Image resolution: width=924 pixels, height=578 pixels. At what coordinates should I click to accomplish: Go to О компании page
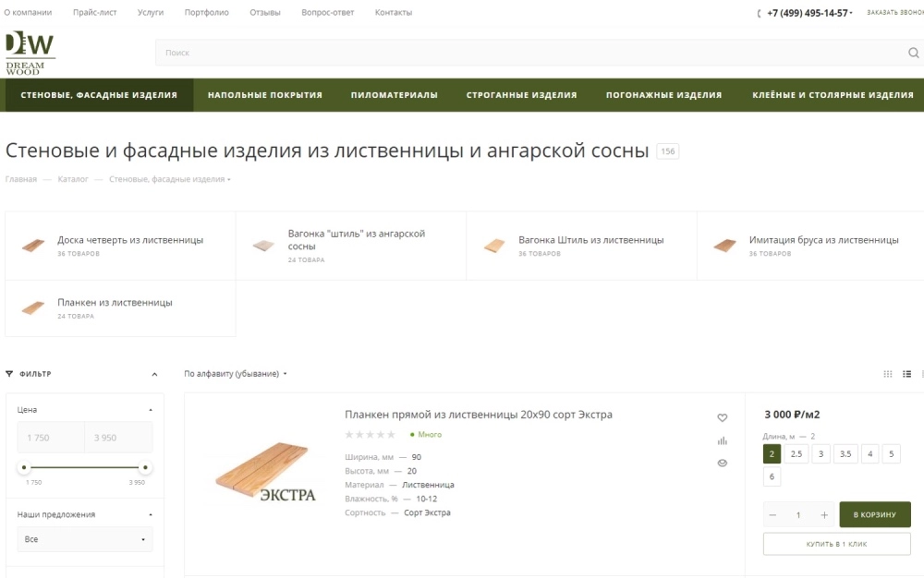(28, 12)
